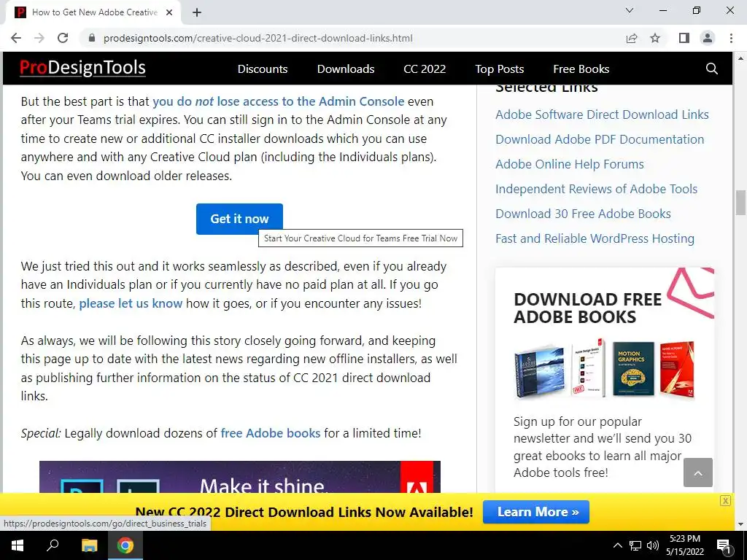This screenshot has width=747, height=560.
Task: Click the Chrome taskbar icon
Action: [125, 545]
